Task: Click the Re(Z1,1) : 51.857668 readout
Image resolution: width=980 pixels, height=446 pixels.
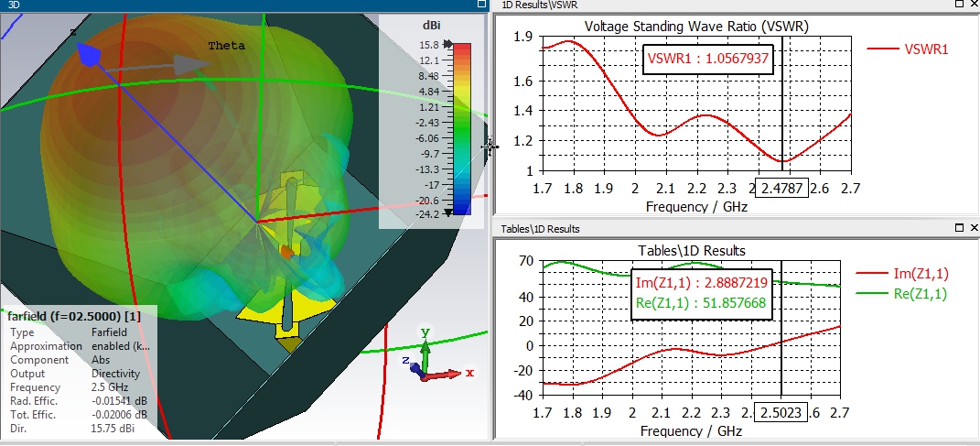Action: [x=701, y=303]
